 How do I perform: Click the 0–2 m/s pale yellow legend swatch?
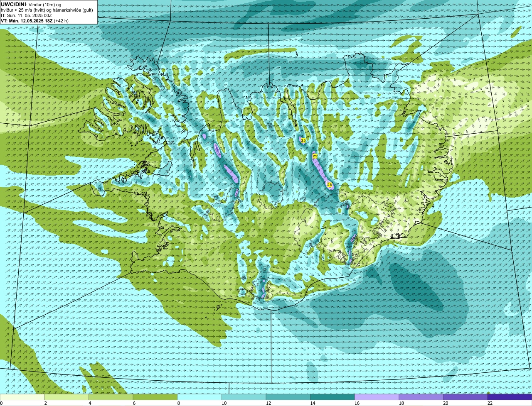click(22, 397)
